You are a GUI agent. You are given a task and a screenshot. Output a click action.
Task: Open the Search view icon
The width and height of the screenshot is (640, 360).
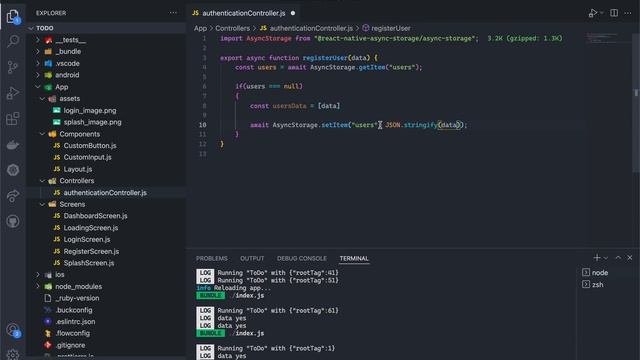13,41
